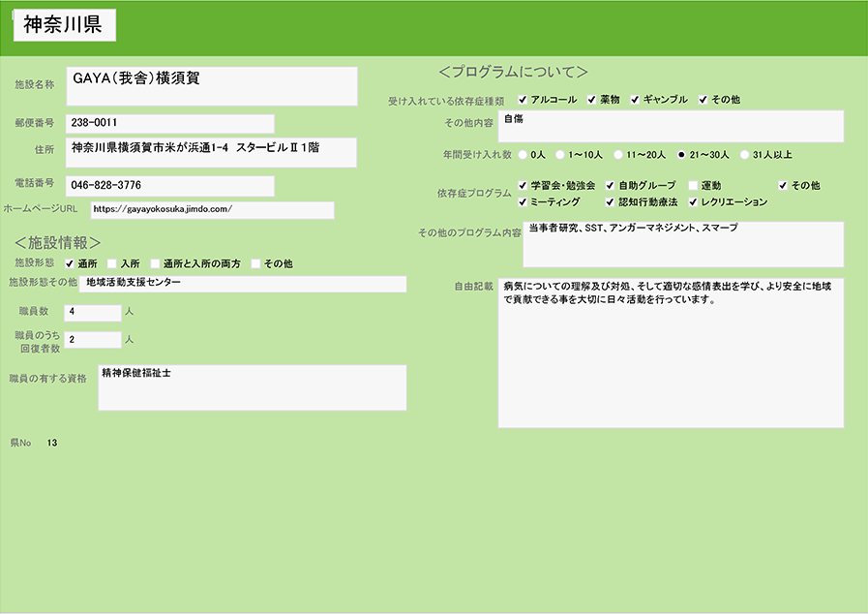Check the 通所と入所の両方 checkbox

coord(155,263)
